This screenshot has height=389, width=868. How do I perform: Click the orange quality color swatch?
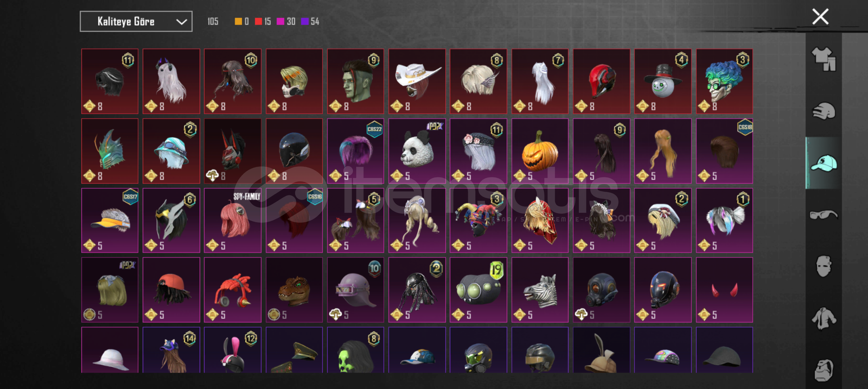click(238, 22)
